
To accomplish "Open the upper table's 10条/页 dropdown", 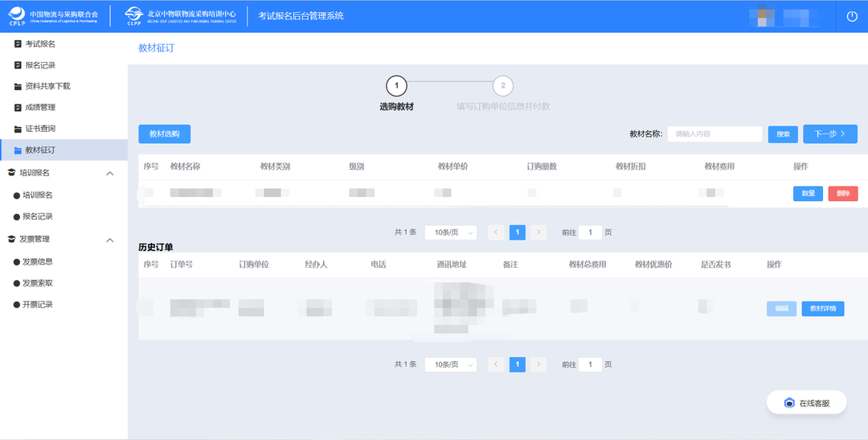I will point(451,232).
